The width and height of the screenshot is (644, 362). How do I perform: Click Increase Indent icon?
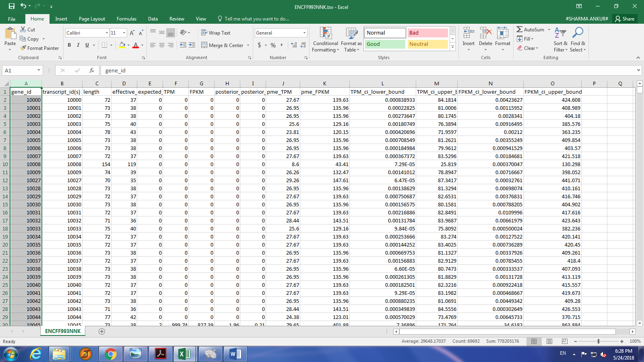click(x=192, y=45)
